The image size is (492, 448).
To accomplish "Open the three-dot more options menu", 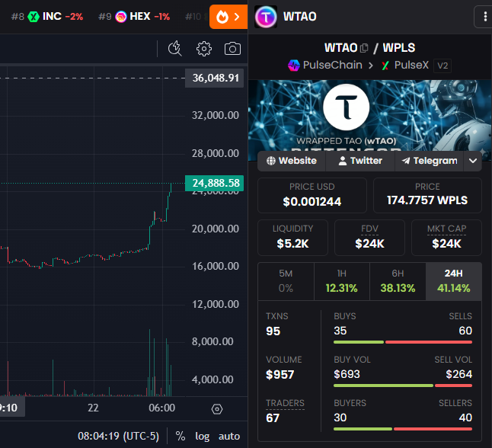I will 485,17.
